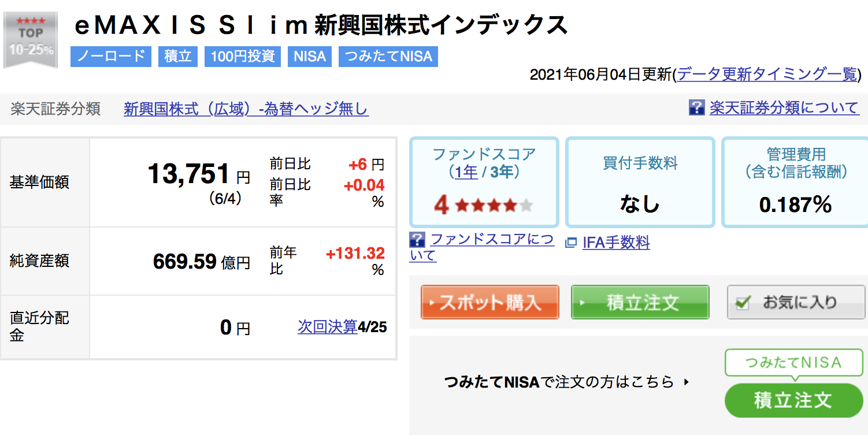Click the external link icon beside IFA手数料
The height and width of the screenshot is (439, 868).
pos(571,243)
